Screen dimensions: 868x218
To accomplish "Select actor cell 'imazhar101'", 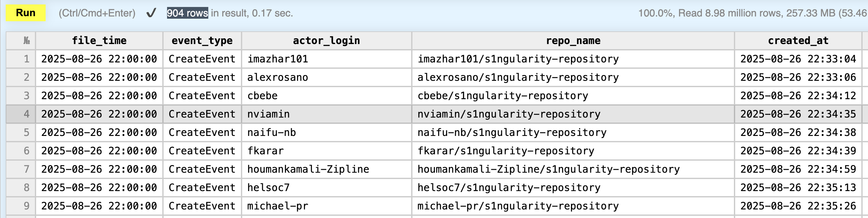I will [x=327, y=59].
